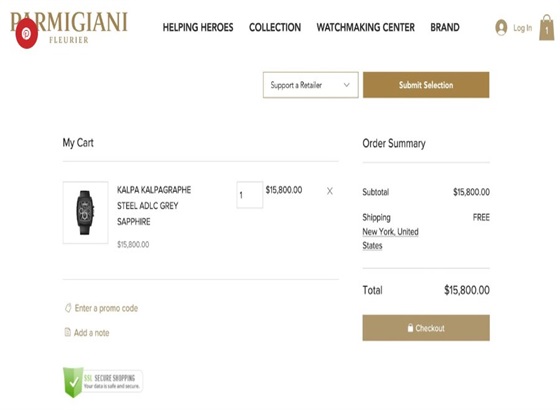Click the red Pinterest save icon
Screen dimensions: 560x410
[x=26, y=34]
